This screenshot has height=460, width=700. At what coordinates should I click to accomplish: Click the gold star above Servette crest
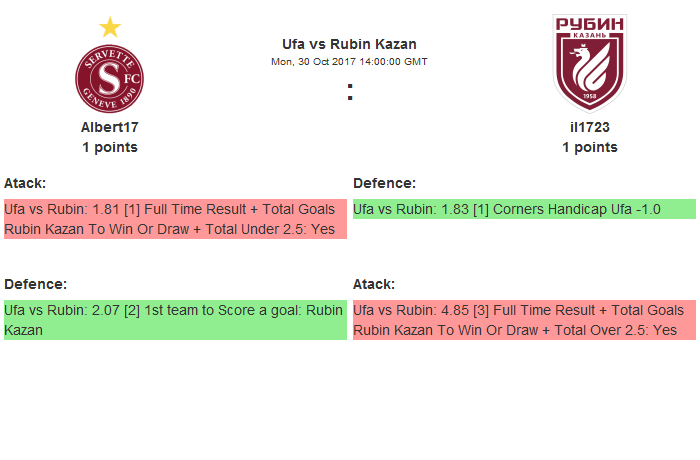(x=110, y=27)
